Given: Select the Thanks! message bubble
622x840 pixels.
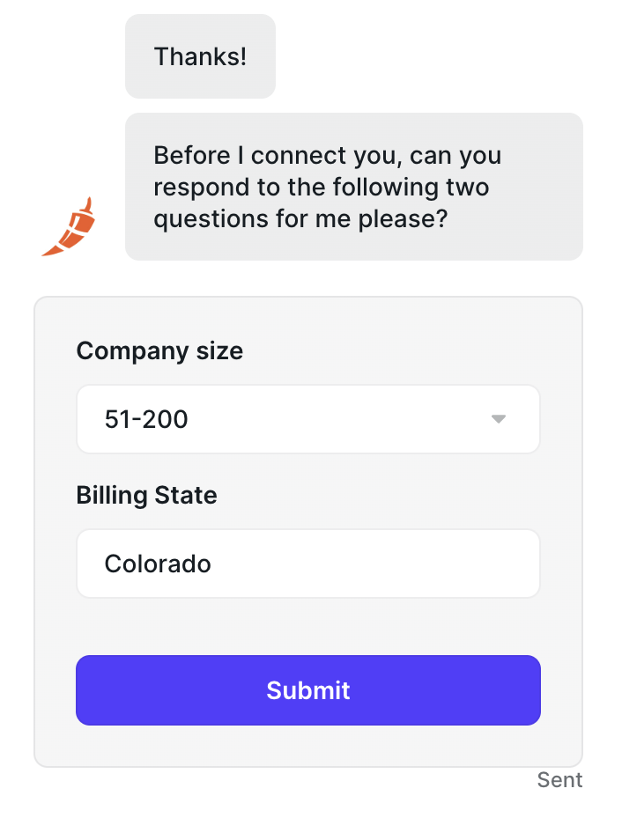Looking at the screenshot, I should point(200,56).
